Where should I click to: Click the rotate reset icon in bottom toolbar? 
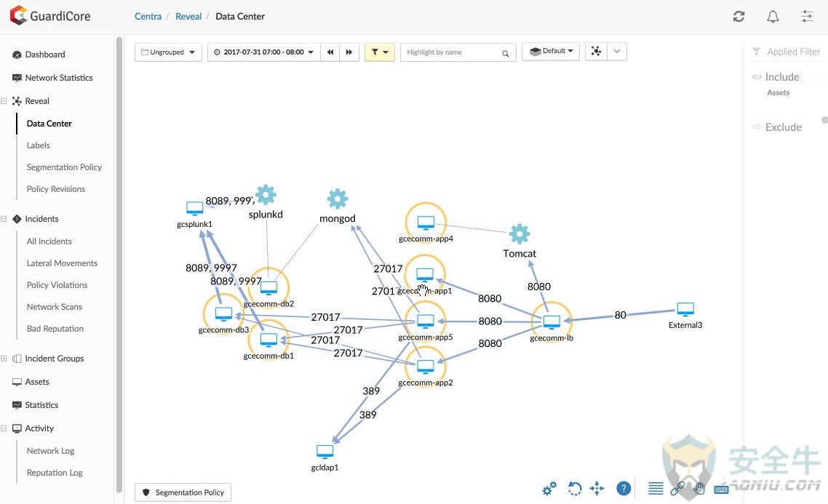575,489
